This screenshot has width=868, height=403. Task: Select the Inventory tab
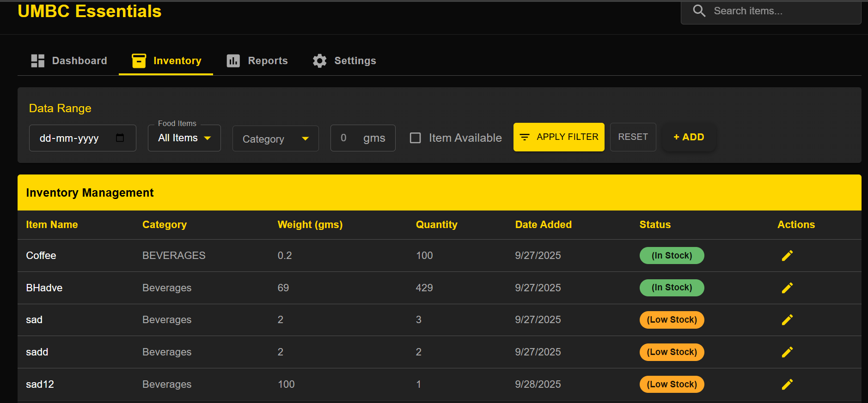pos(166,61)
